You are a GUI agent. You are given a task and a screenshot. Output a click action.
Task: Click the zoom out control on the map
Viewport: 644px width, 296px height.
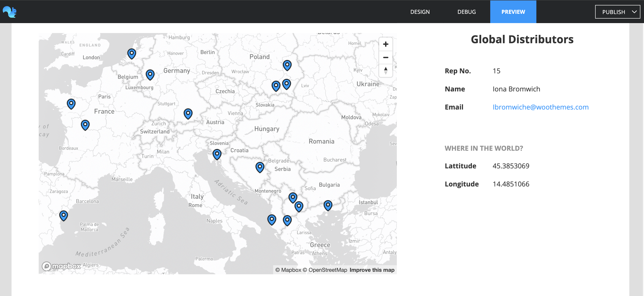(386, 57)
